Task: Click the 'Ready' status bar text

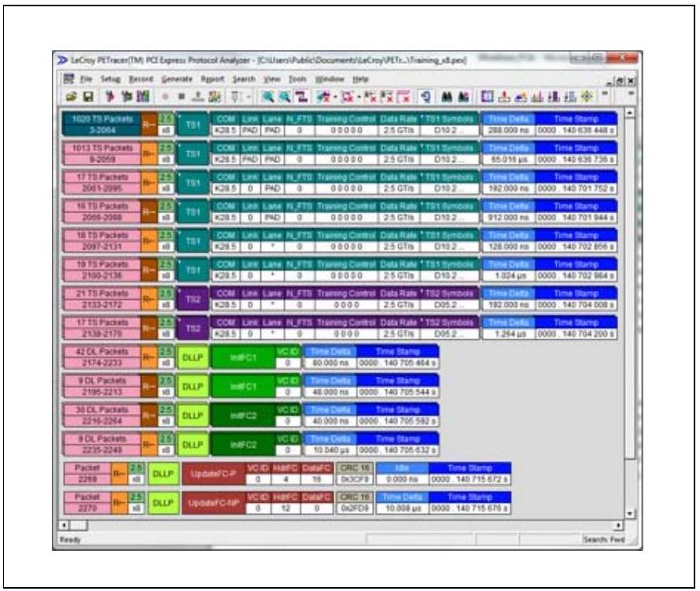Action: tap(70, 539)
